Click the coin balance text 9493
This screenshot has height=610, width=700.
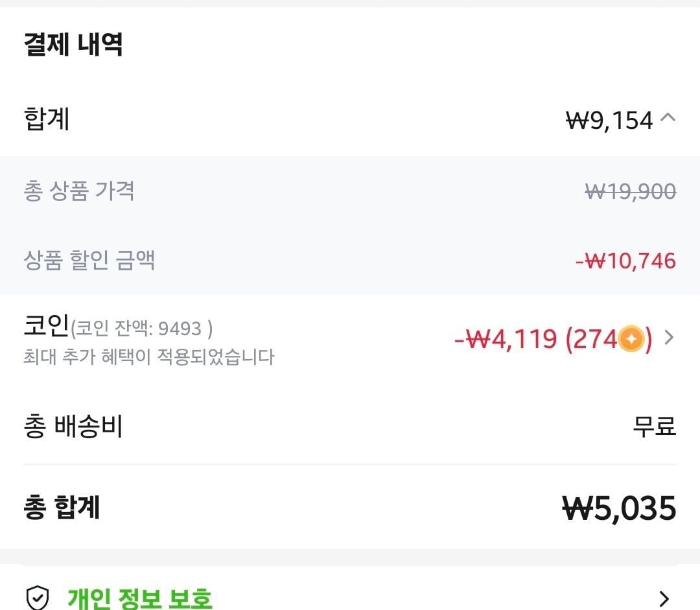click(x=180, y=329)
